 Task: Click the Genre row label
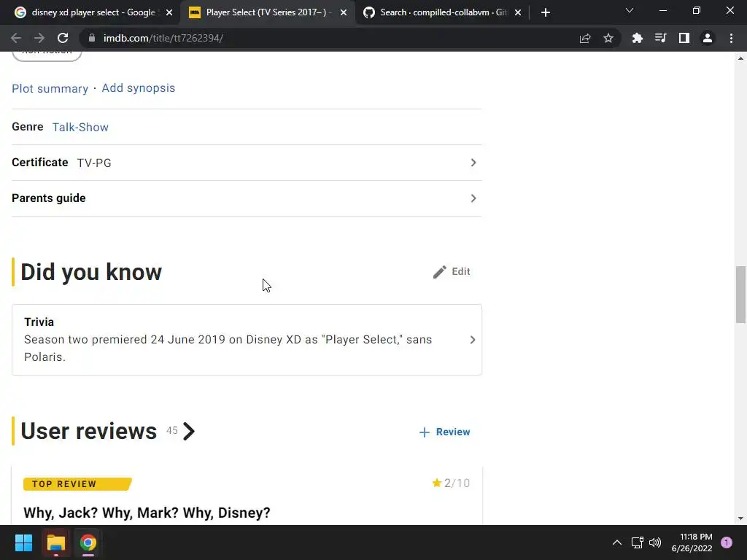pyautogui.click(x=28, y=127)
